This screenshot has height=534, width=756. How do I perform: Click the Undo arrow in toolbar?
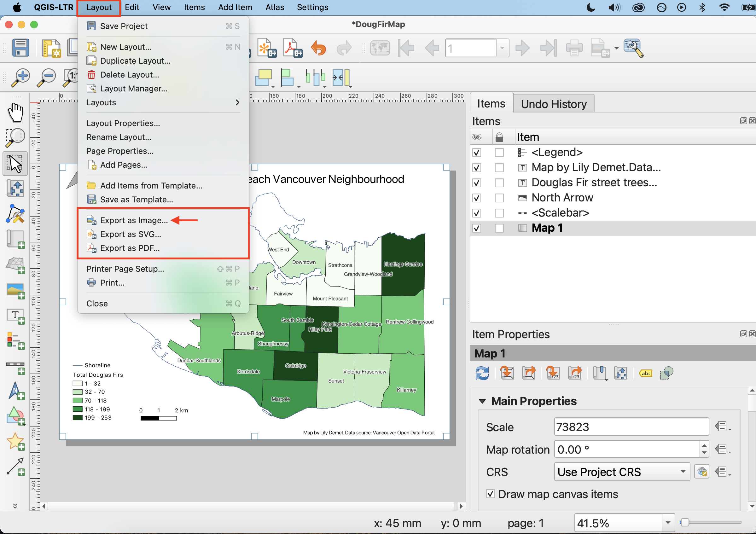(x=318, y=49)
